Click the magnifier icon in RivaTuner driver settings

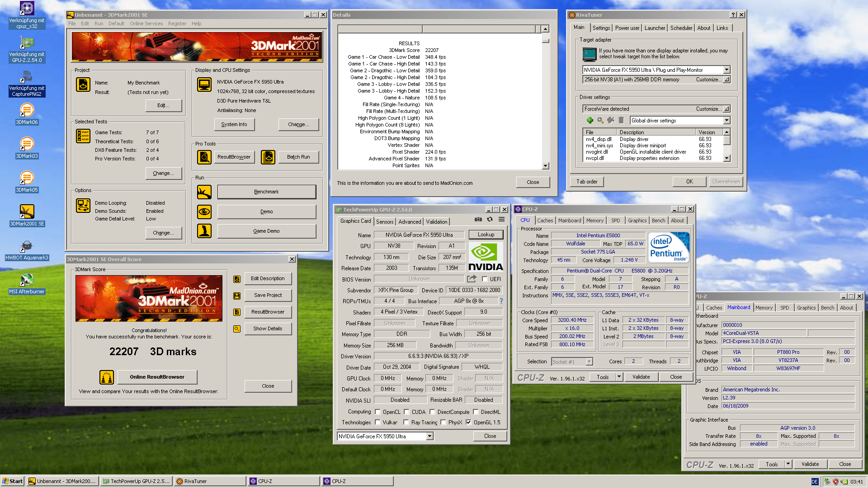(600, 120)
